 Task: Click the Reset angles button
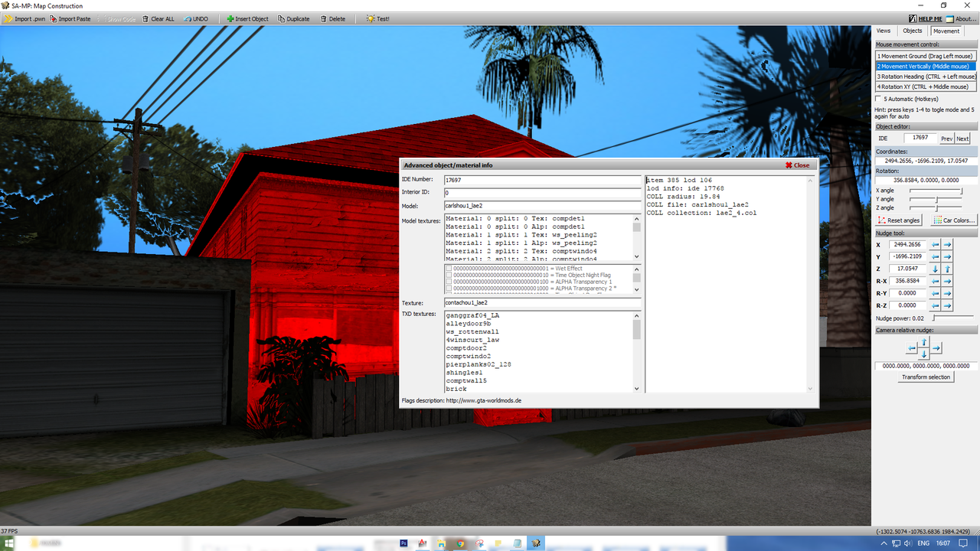click(x=900, y=220)
